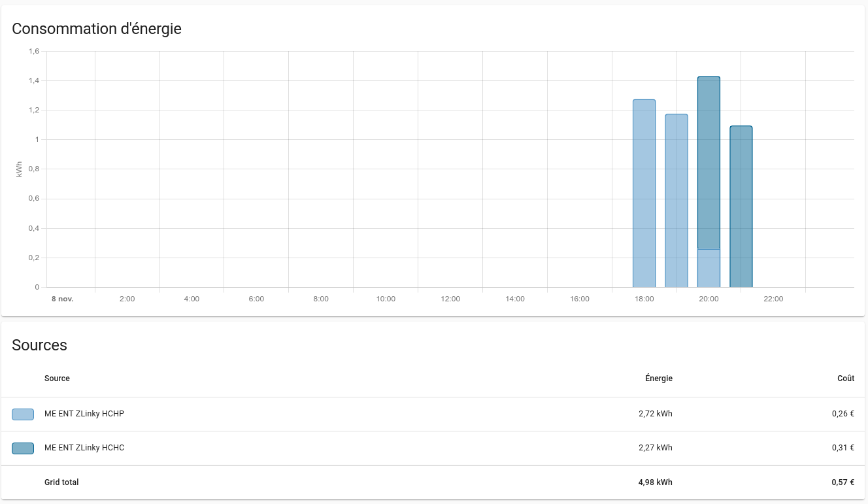Click the Source column header
The image size is (868, 504).
pos(57,378)
